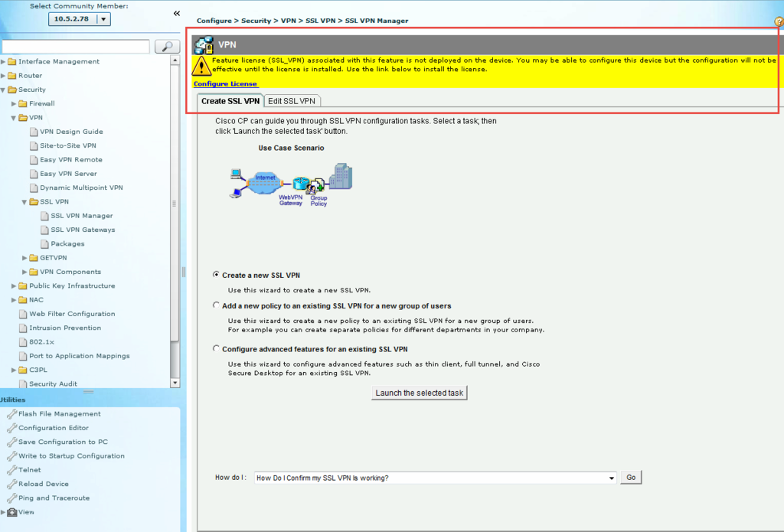Image resolution: width=784 pixels, height=532 pixels.
Task: Click the Interface Management folder icon
Action: [12, 61]
